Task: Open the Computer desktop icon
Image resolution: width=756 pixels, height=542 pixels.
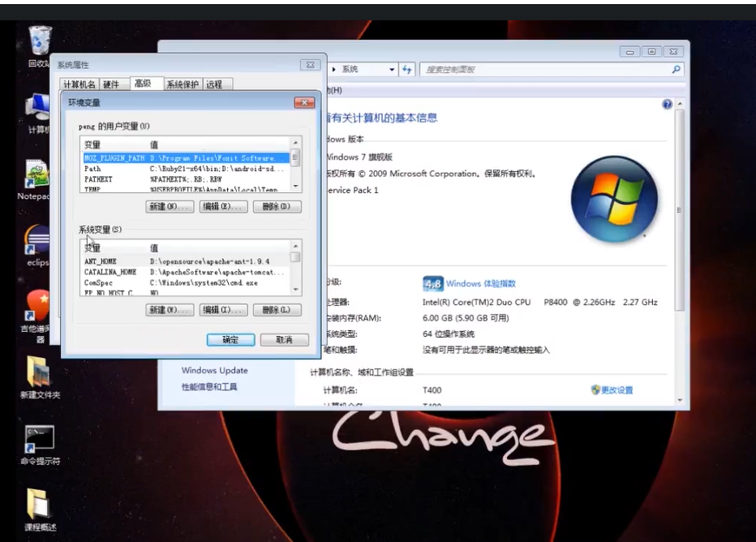Action: pyautogui.click(x=39, y=112)
